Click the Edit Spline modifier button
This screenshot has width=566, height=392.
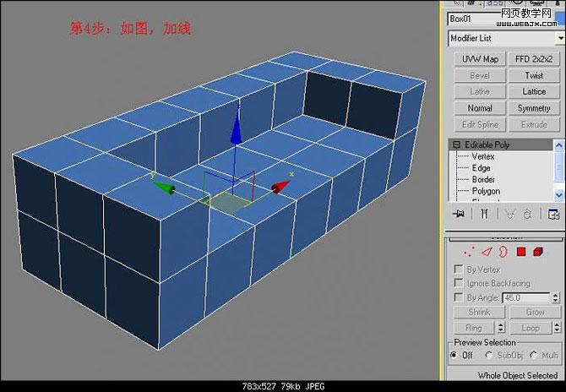click(480, 124)
